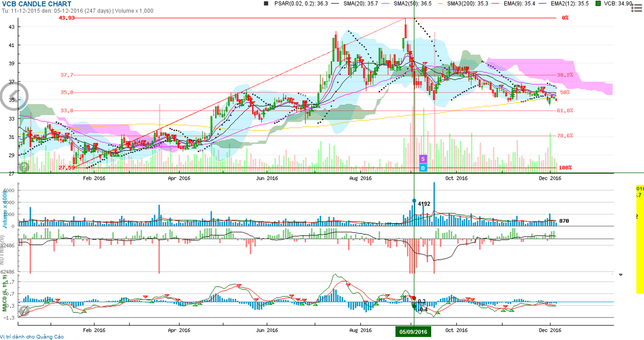The width and height of the screenshot is (644, 340).
Task: Click the pencil edit icon on MACD panel
Action: point(24,310)
